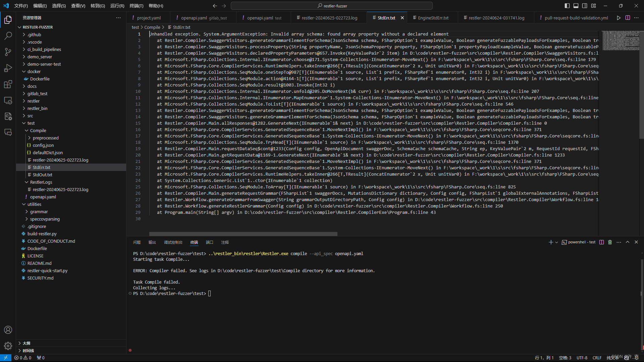Image resolution: width=644 pixels, height=362 pixels.
Task: Kill terminal with trash icon
Action: [610, 242]
